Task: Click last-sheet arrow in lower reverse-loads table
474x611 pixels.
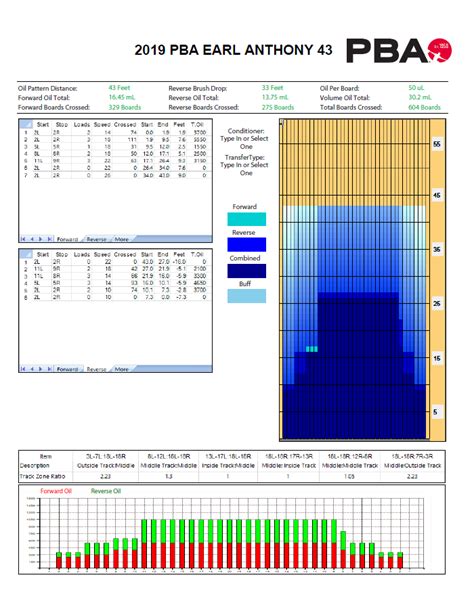Action: 50,369
